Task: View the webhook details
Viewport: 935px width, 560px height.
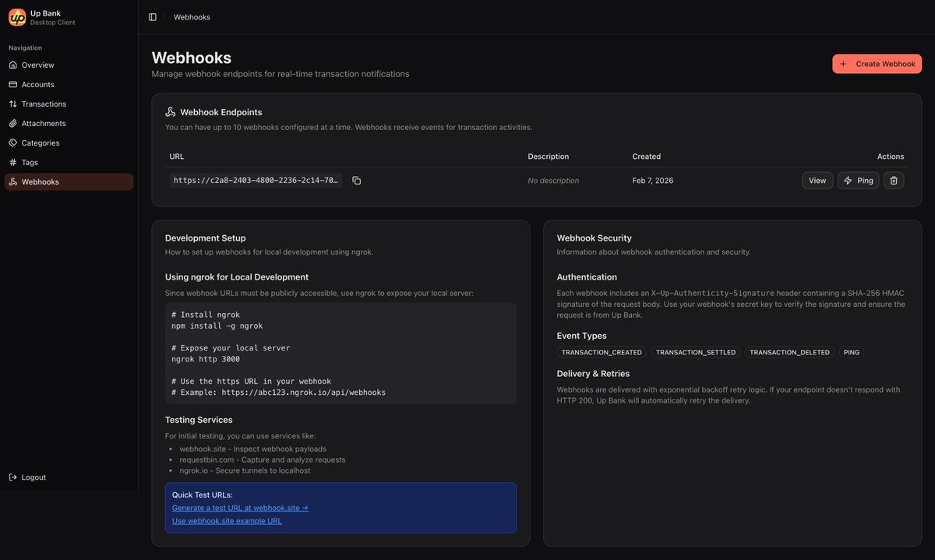Action: tap(817, 181)
